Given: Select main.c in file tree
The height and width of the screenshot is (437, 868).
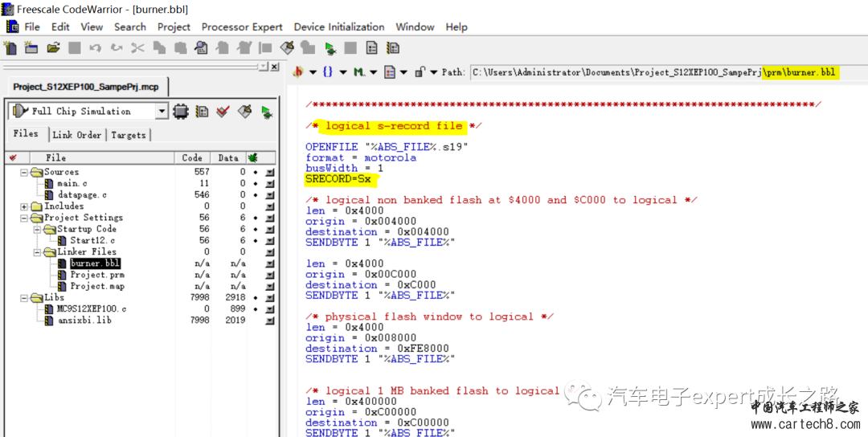Looking at the screenshot, I should point(72,183).
